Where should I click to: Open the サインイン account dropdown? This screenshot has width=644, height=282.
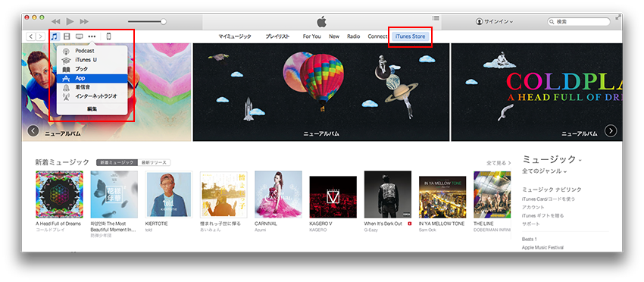(494, 21)
